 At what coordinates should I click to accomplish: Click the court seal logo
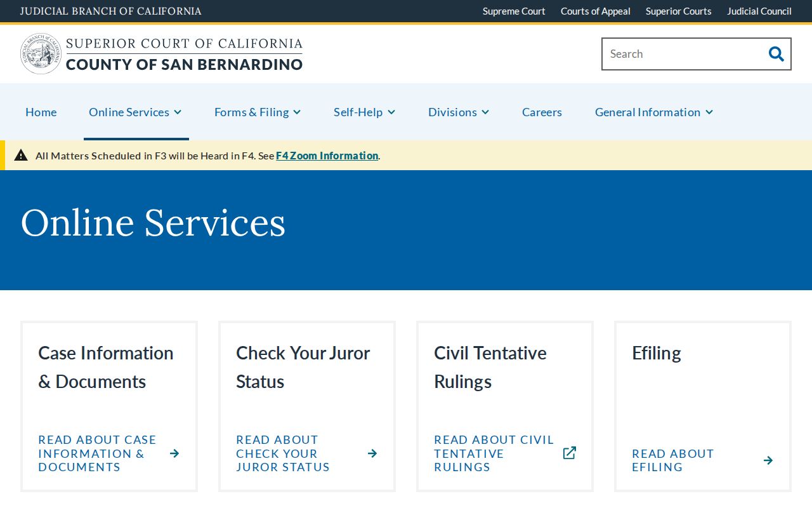coord(41,54)
